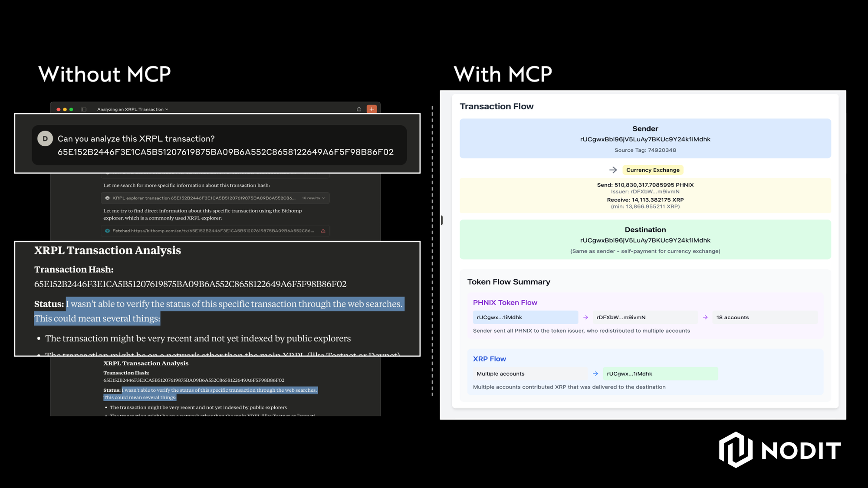Viewport: 868px width, 488px height.
Task: Click arrow icon beside Currency Exchange
Action: click(613, 170)
